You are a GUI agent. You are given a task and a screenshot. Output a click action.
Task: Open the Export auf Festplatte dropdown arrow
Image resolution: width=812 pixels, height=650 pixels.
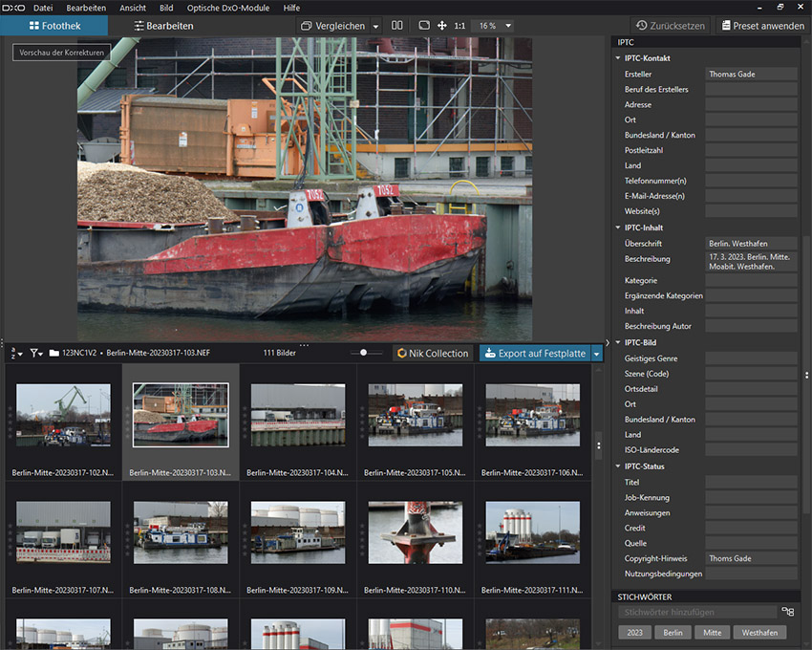pyautogui.click(x=596, y=354)
